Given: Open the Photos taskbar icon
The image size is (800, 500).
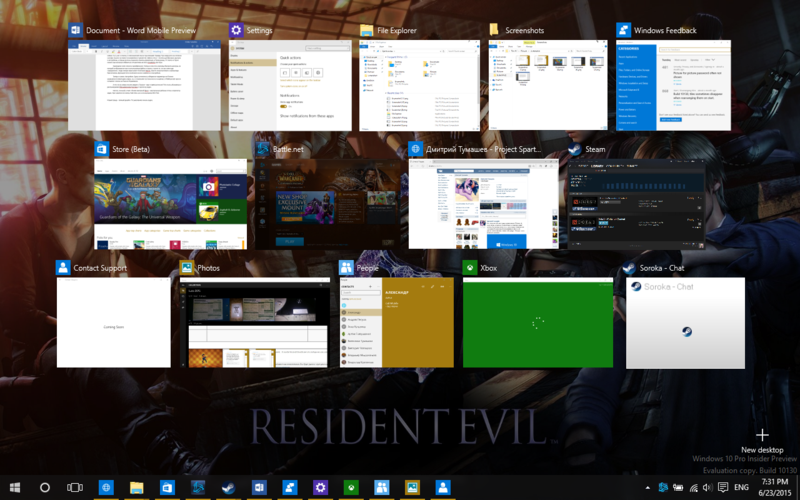Looking at the screenshot, I should click(412, 488).
